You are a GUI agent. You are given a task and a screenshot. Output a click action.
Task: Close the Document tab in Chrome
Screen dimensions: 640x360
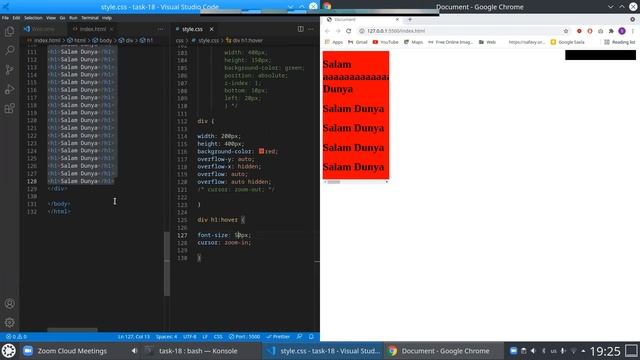tap(397, 19)
